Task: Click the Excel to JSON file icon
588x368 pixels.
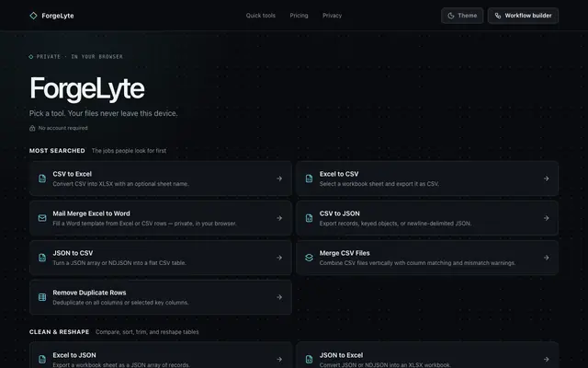Action: click(42, 360)
